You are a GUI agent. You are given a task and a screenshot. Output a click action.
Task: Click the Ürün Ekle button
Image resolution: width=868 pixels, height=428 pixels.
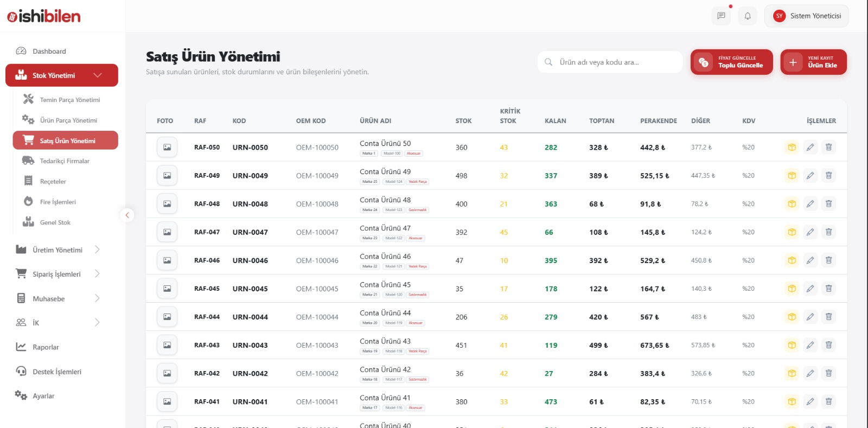(813, 62)
